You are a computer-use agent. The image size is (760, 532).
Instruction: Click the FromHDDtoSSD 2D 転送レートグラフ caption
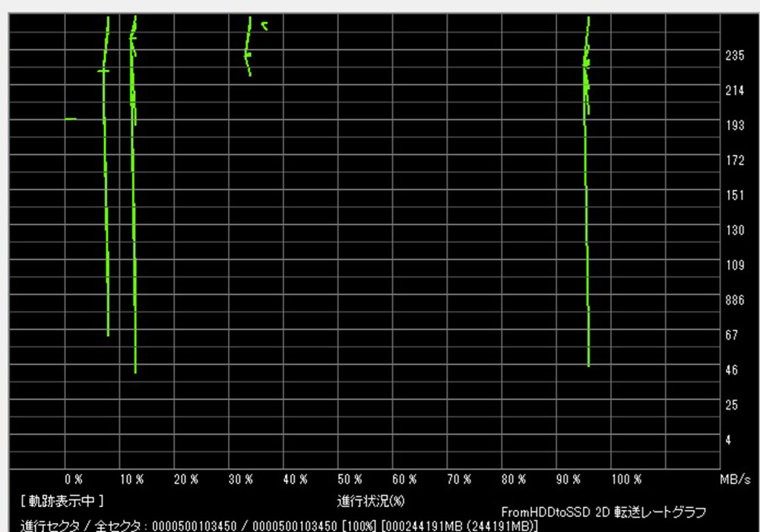[x=603, y=512]
